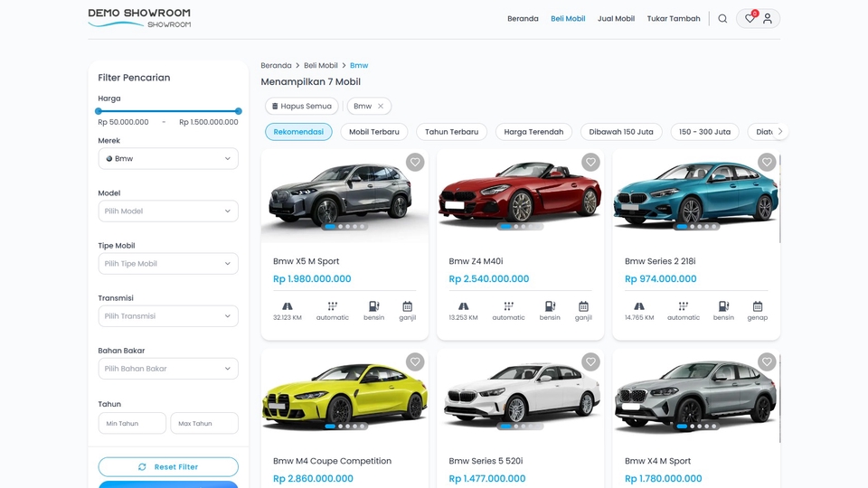The image size is (868, 488).
Task: Click mileage road icon on Series 2 card
Action: pos(639,306)
